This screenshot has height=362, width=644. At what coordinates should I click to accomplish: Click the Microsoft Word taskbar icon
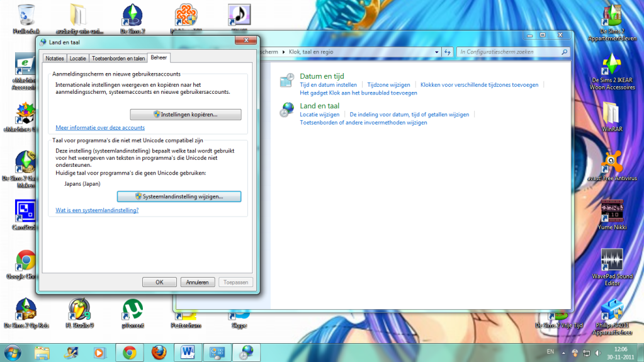coord(189,352)
